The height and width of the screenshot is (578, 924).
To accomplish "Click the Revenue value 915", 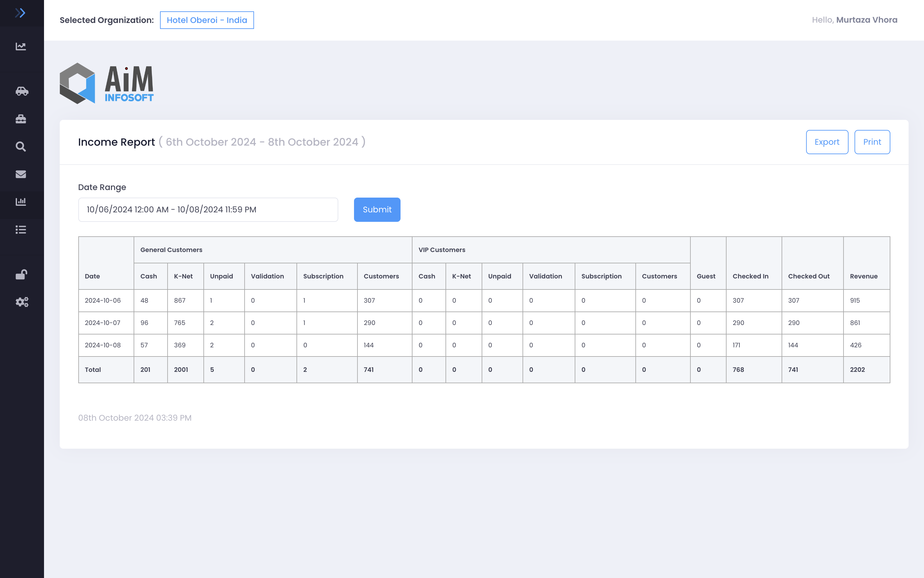I will tap(855, 300).
